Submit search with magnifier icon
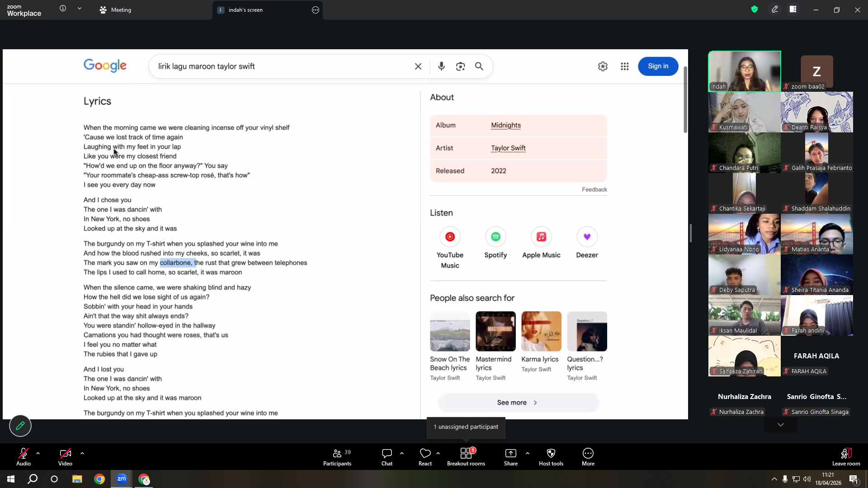The image size is (868, 488). click(x=479, y=66)
